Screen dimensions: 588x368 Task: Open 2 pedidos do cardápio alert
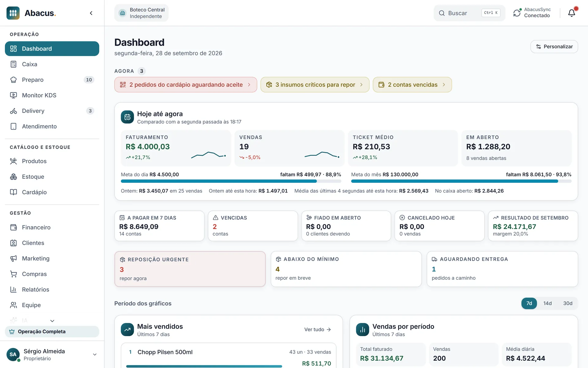pyautogui.click(x=186, y=85)
